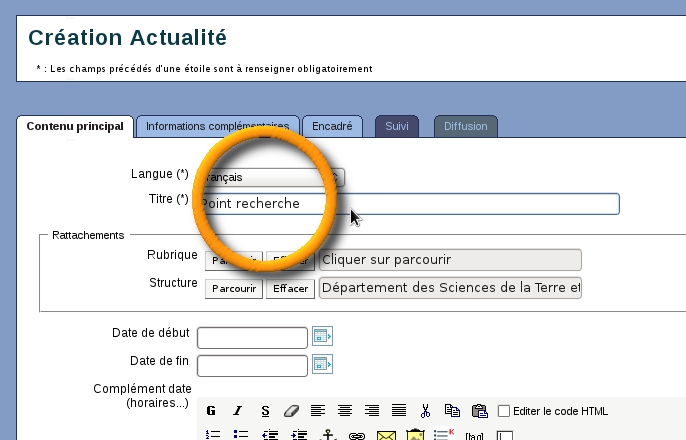Image resolution: width=686 pixels, height=440 pixels.
Task: Click the eraser remove-formatting icon
Action: click(x=292, y=411)
